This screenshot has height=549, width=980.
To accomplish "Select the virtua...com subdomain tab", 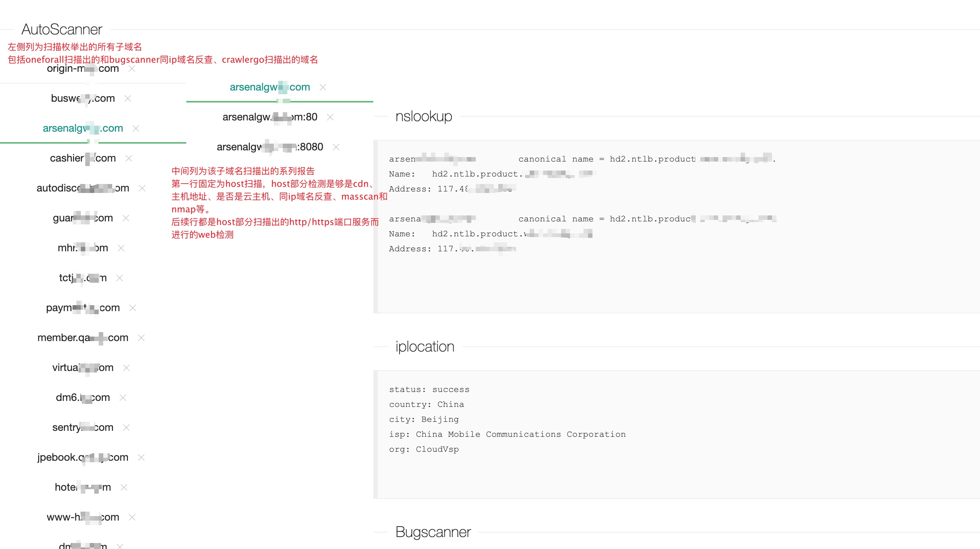I will click(x=83, y=368).
